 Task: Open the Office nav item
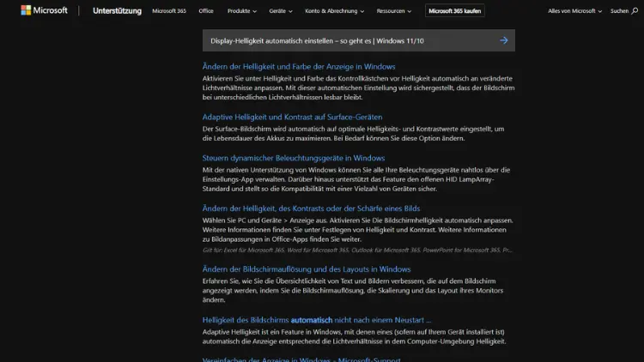206,11
